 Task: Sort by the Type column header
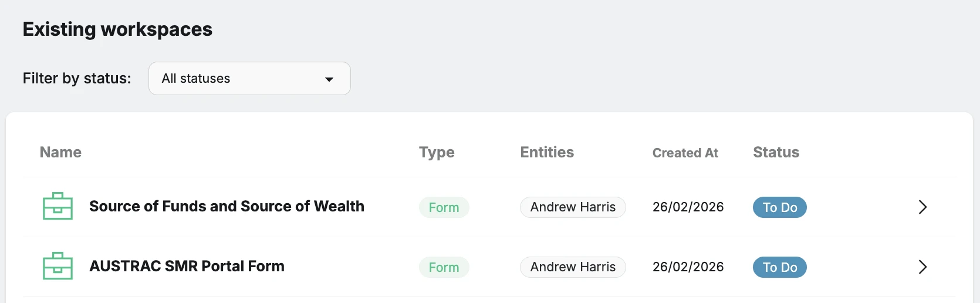[437, 153]
